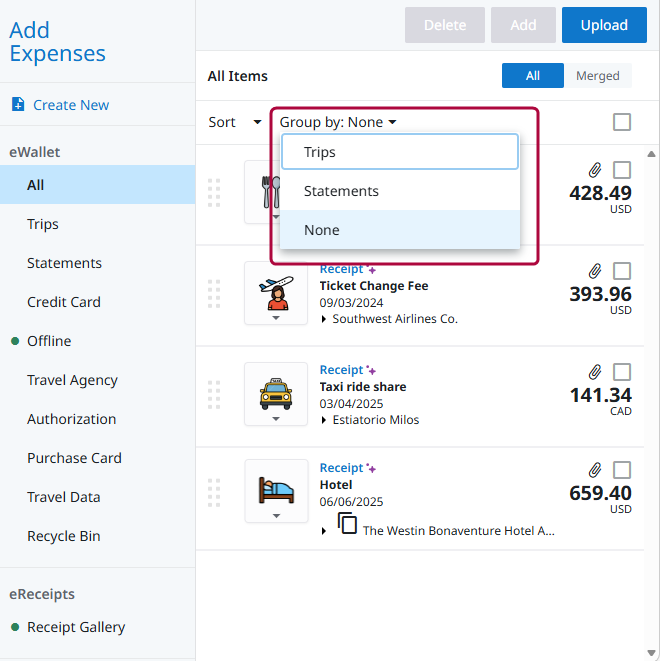
Task: Open attachment paperclip for Taxi ride share
Action: tap(595, 372)
